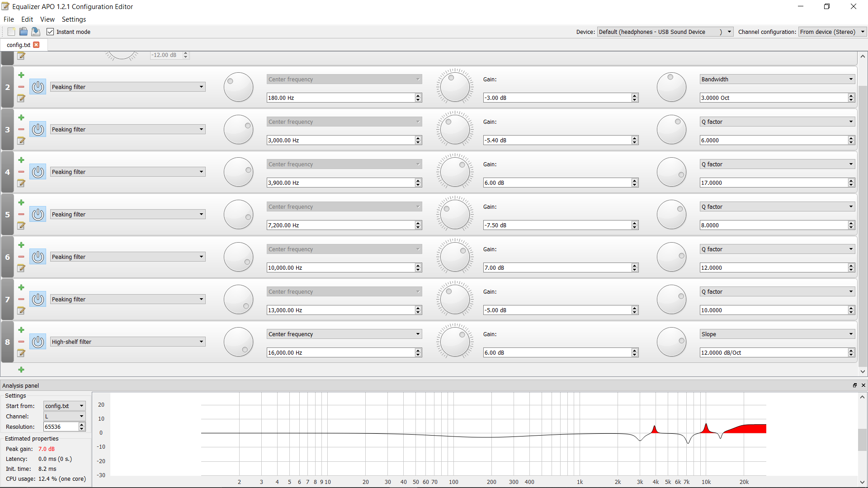This screenshot has width=868, height=488.
Task: Click the 180.00 Hz frequency field
Action: tap(344, 98)
